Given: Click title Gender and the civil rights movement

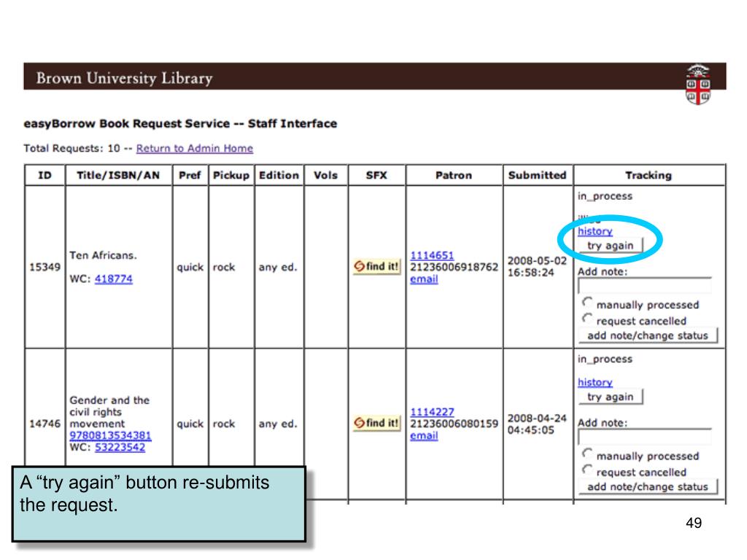Looking at the screenshot, I should 109,412.
